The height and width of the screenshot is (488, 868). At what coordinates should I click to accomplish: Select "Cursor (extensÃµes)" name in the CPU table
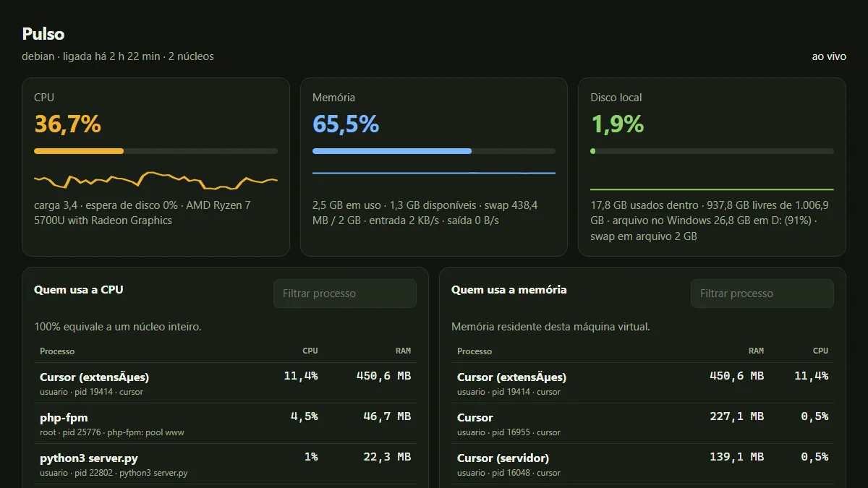(94, 377)
